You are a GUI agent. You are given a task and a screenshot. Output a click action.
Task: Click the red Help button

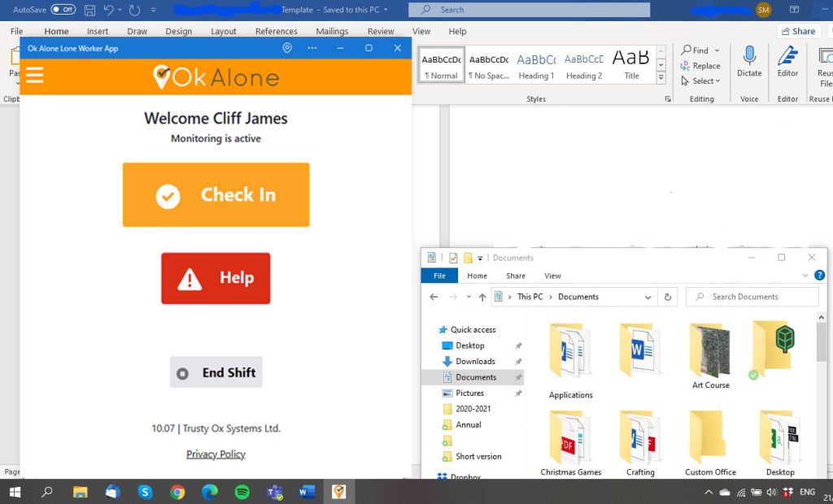click(x=216, y=278)
